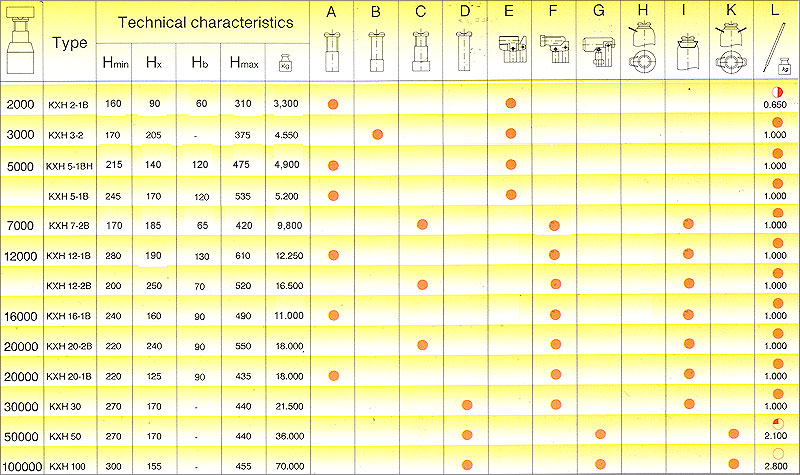Click the type name "KXH 20-2B"
Screen dimensions: 800x475
69,346
